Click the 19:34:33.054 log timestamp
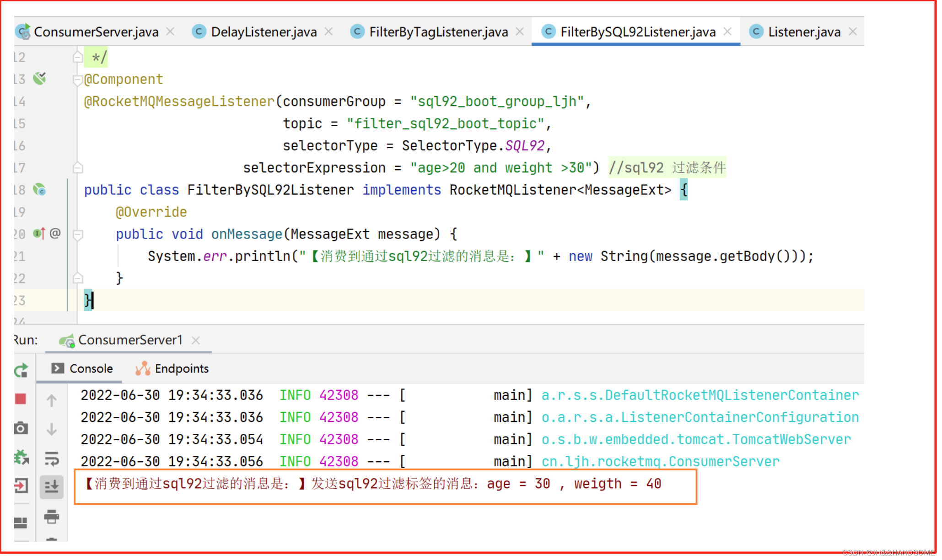Viewport: 942px width, 560px height. [x=215, y=439]
